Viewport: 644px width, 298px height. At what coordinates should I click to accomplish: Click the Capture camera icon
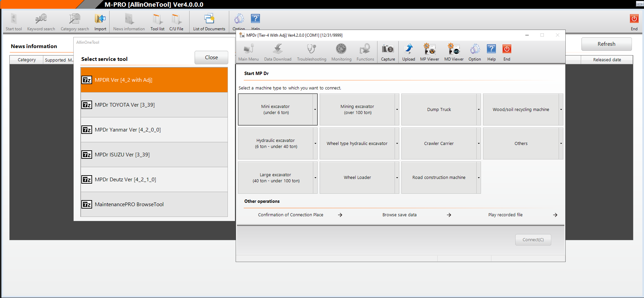click(388, 49)
